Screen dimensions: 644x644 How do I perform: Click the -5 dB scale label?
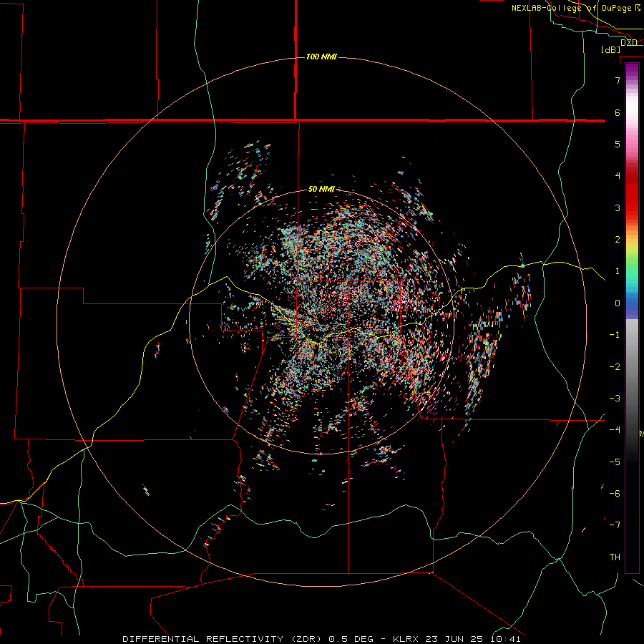(x=615, y=462)
